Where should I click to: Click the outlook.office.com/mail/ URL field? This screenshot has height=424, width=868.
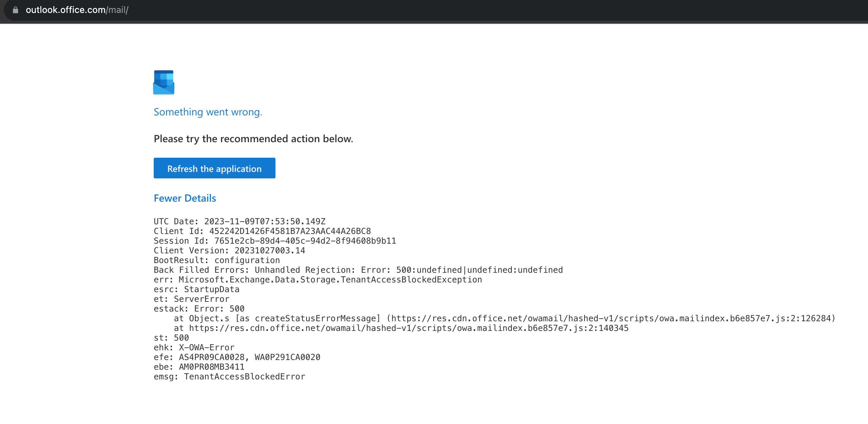pos(77,10)
